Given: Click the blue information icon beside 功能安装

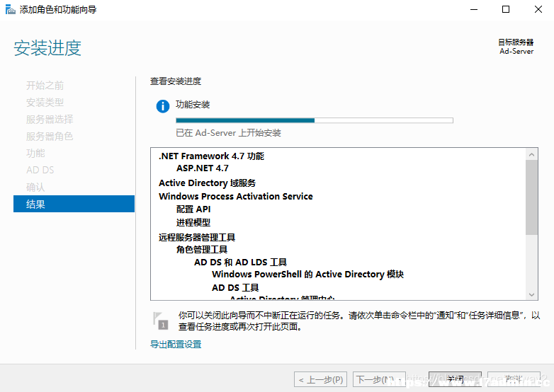Looking at the screenshot, I should tap(162, 106).
